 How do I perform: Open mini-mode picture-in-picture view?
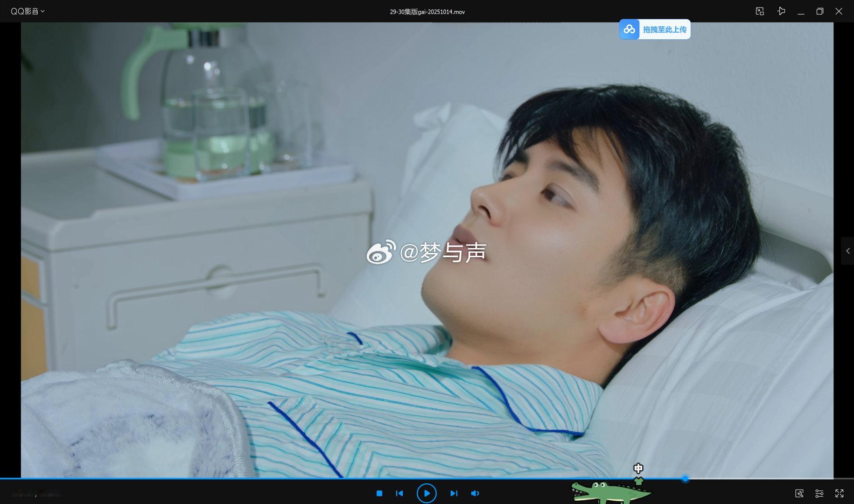tap(759, 11)
